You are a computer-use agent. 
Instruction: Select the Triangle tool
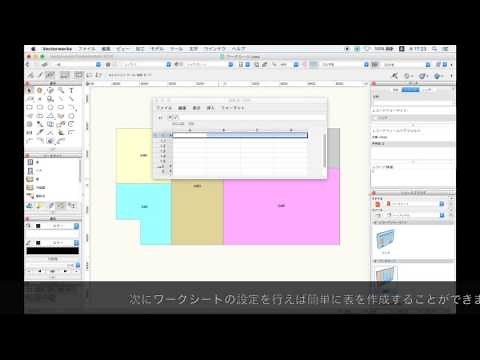[x=50, y=116]
